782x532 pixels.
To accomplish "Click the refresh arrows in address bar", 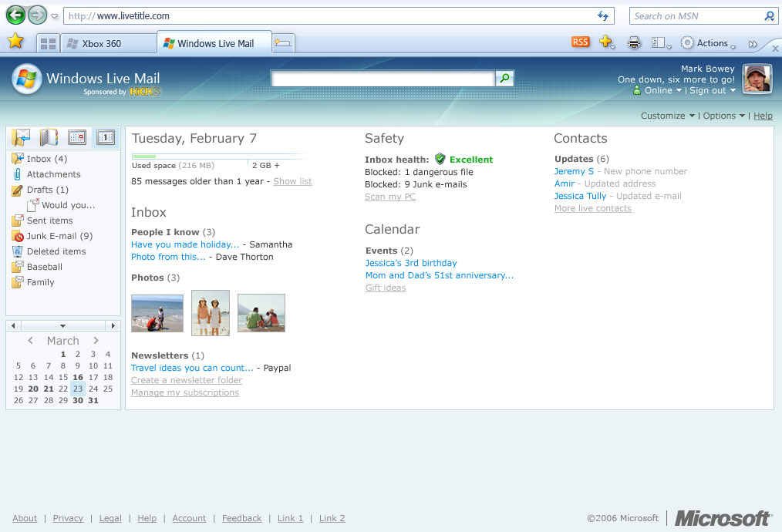I will point(603,16).
